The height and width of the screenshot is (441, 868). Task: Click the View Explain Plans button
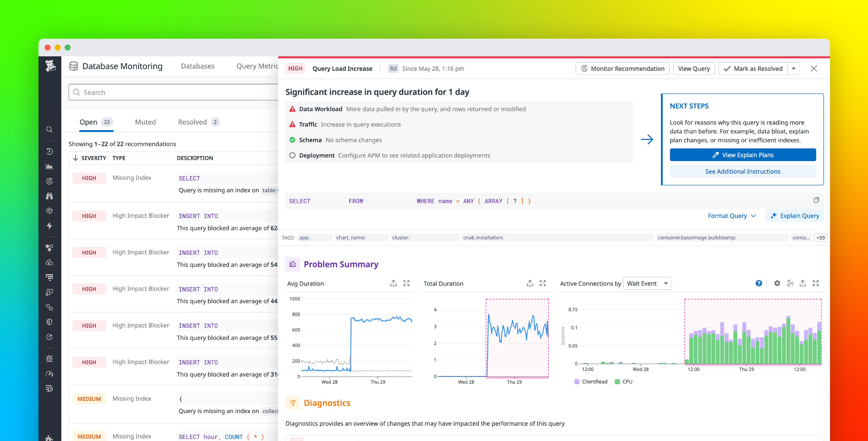[x=743, y=155]
